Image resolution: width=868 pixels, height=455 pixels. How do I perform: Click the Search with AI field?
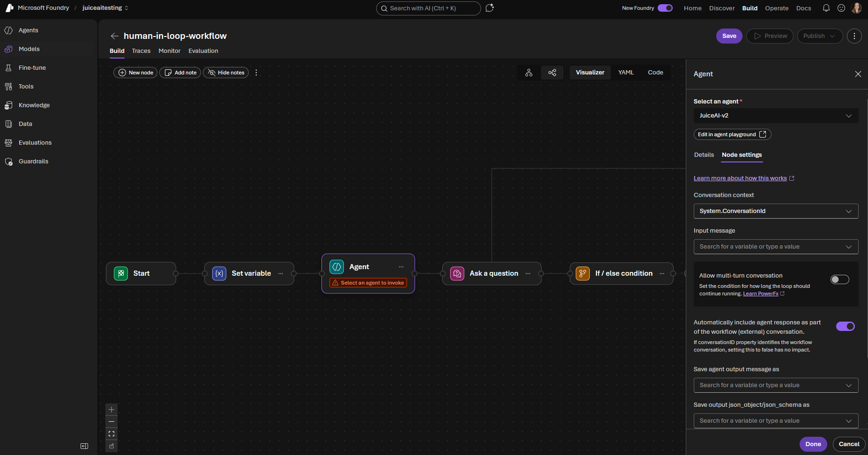429,8
